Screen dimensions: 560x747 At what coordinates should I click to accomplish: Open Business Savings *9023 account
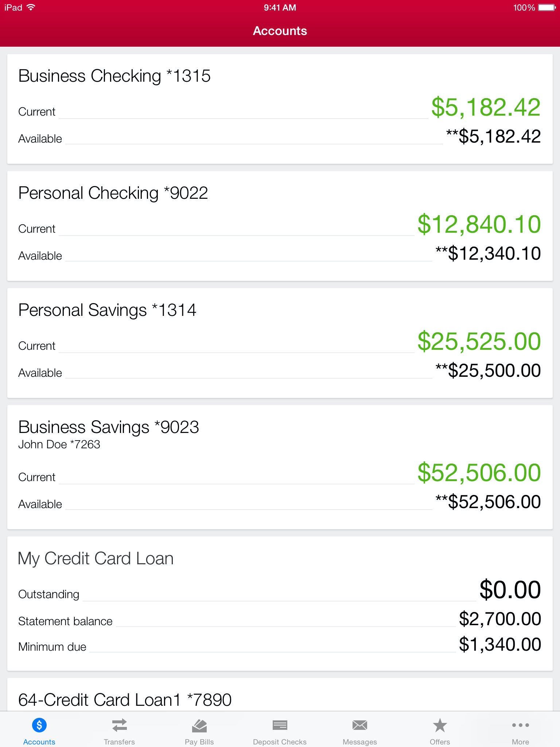[x=109, y=427]
